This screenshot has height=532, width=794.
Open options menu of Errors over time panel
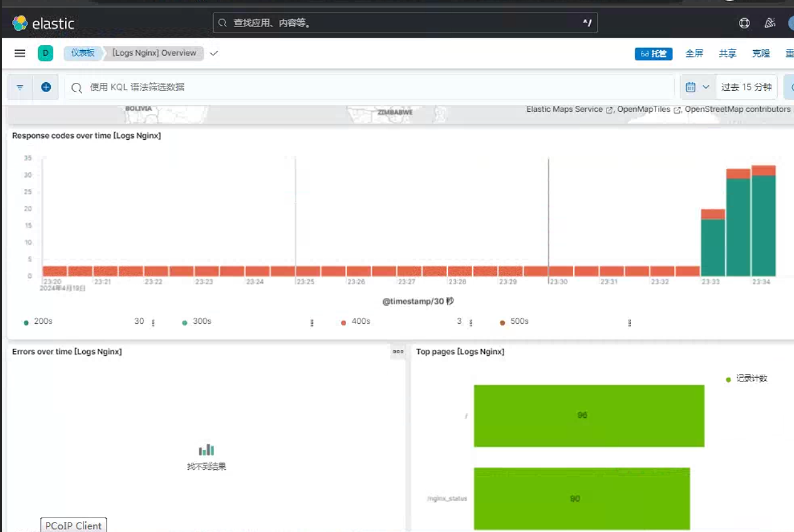pyautogui.click(x=398, y=352)
